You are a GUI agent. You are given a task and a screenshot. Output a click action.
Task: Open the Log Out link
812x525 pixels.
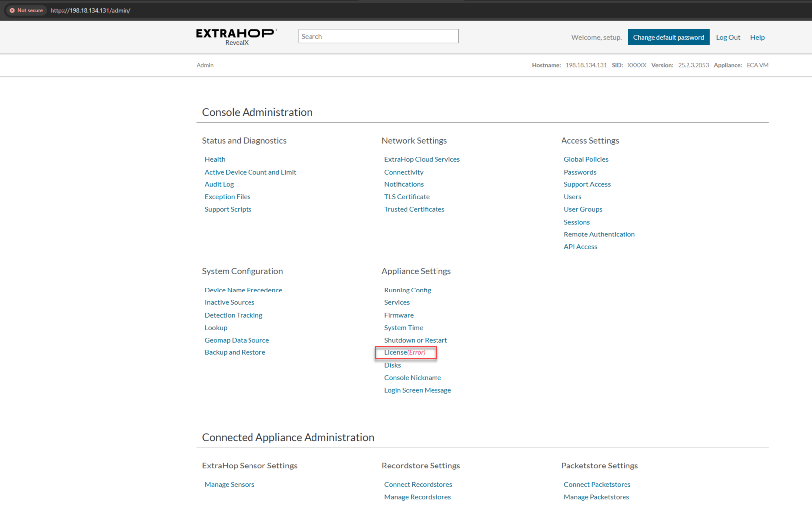[728, 37]
